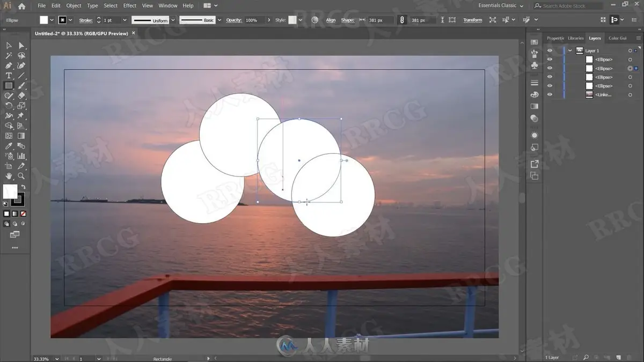Pick the Eyedropper tool
Image resolution: width=644 pixels, height=362 pixels.
click(9, 146)
